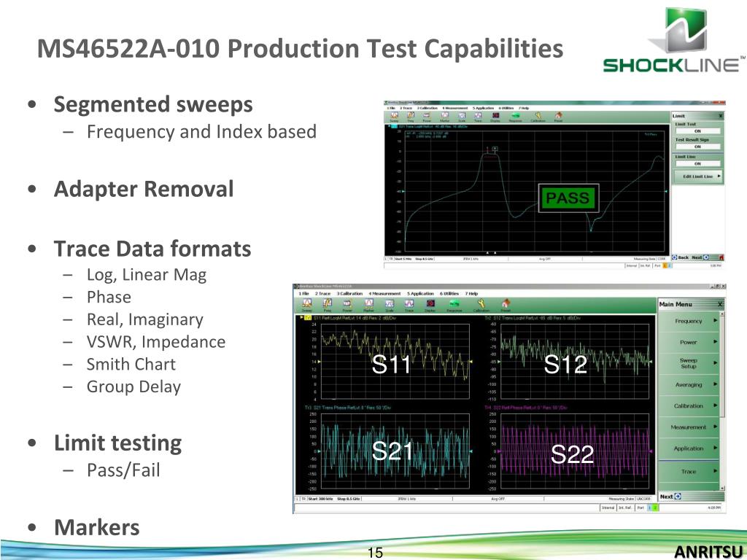
Task: Expand Sweep Setup submenu in Main Menu
Action: click(689, 363)
